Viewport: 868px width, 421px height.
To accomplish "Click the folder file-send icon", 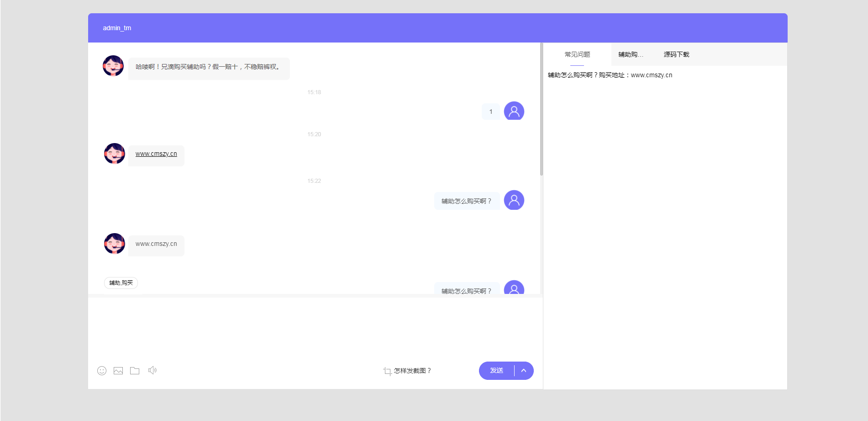I will [135, 371].
